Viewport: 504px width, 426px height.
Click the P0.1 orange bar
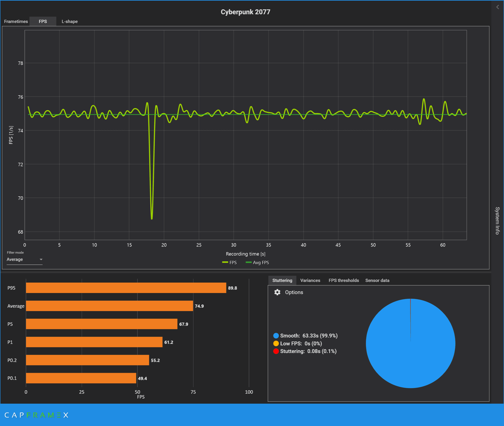(x=81, y=378)
